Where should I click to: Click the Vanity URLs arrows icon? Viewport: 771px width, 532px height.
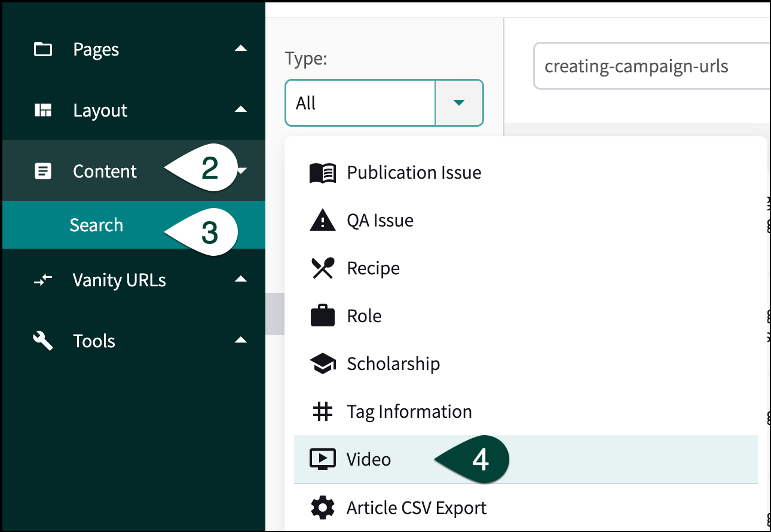43,280
